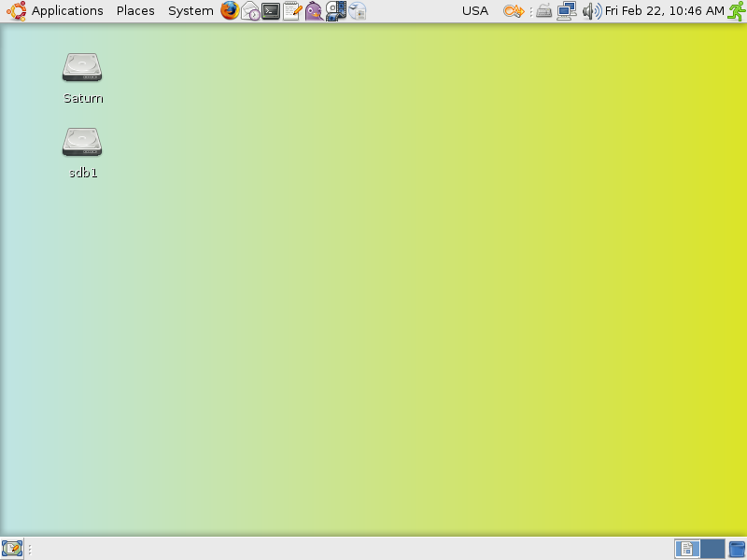Select the Saturn drive desktop icon

click(x=82, y=67)
